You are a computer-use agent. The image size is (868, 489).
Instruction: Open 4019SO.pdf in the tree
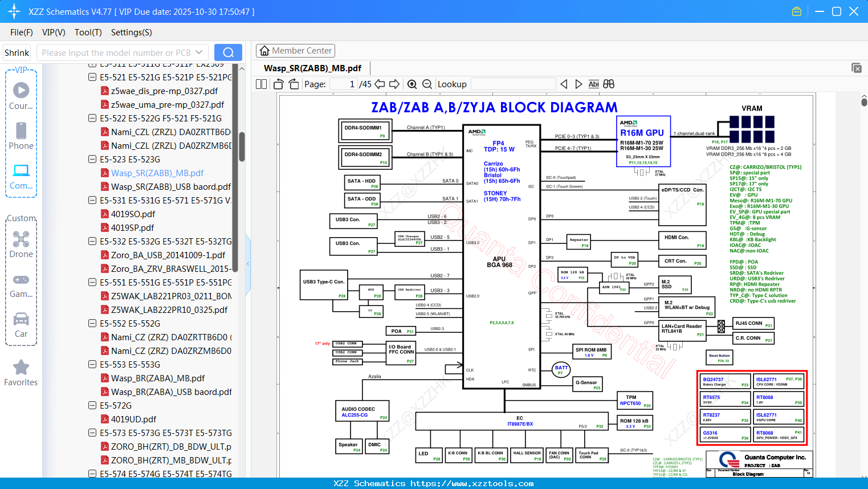(133, 214)
